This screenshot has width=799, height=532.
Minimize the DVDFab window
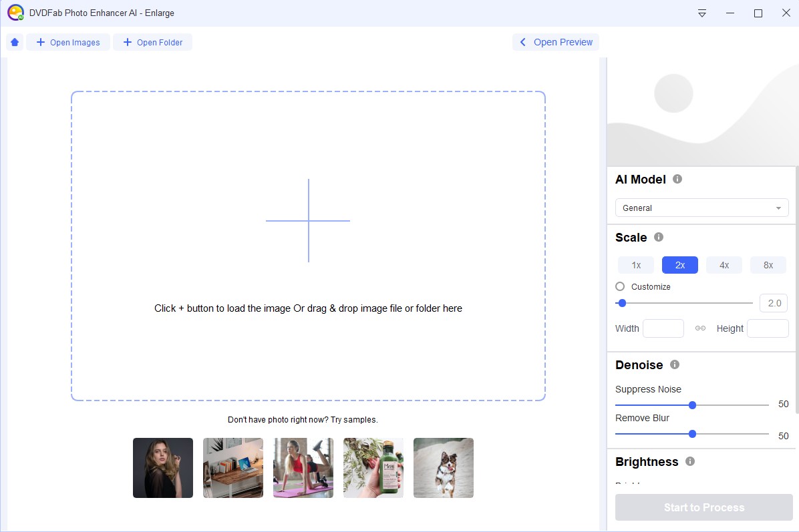pyautogui.click(x=730, y=13)
